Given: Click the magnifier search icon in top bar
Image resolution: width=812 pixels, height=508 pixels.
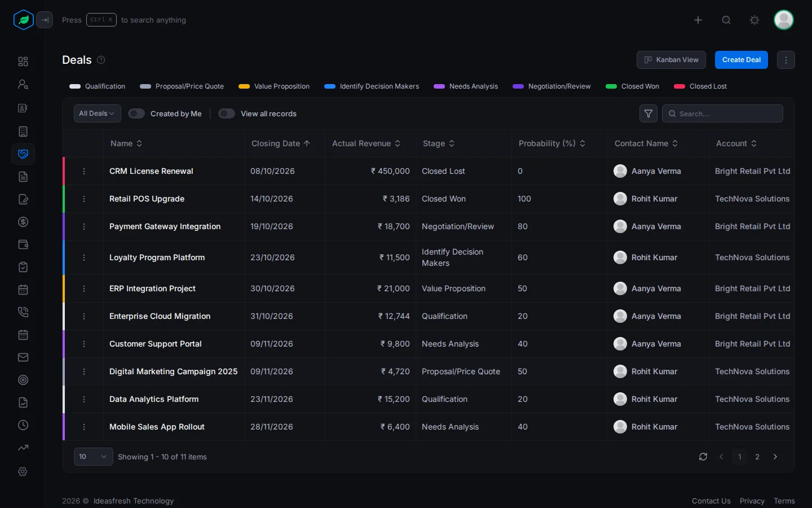Looking at the screenshot, I should point(726,20).
